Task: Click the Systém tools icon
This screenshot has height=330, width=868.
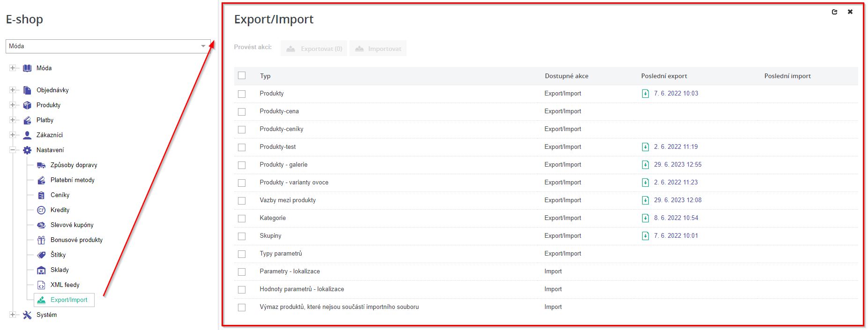Action: (27, 315)
